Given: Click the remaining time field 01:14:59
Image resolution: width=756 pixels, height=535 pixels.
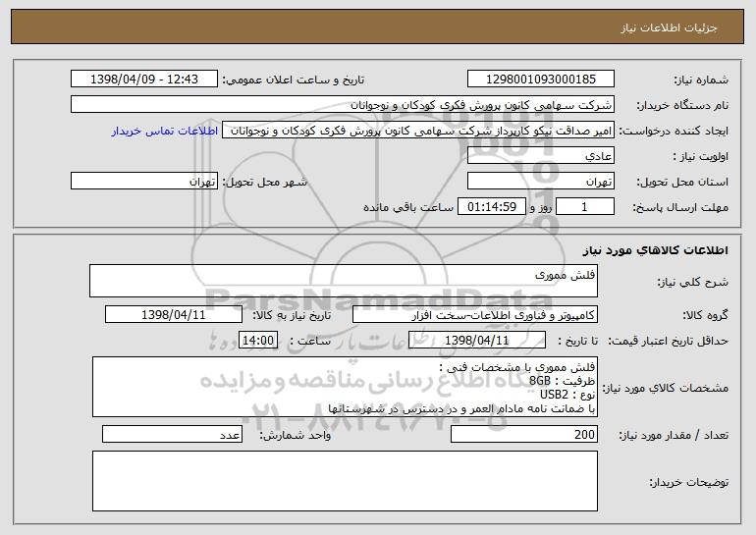Looking at the screenshot, I should point(491,207).
